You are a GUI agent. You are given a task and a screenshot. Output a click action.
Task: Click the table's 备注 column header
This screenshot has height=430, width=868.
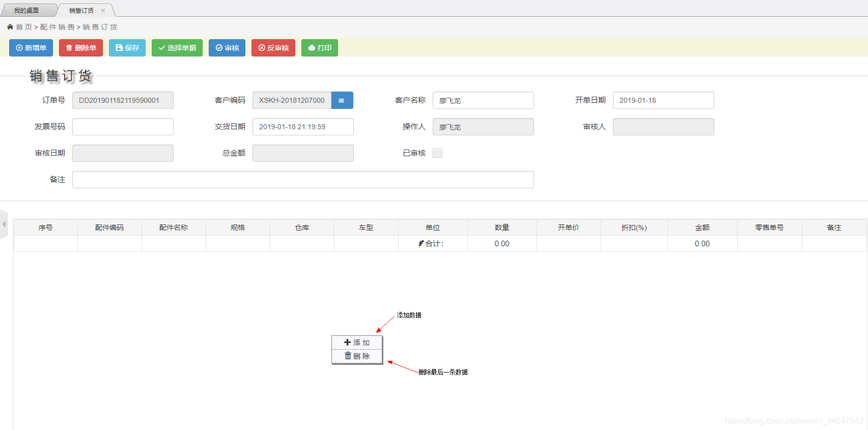tap(834, 227)
